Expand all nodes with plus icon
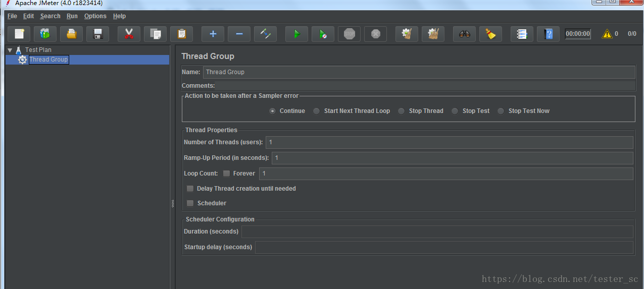The image size is (644, 289). click(213, 34)
